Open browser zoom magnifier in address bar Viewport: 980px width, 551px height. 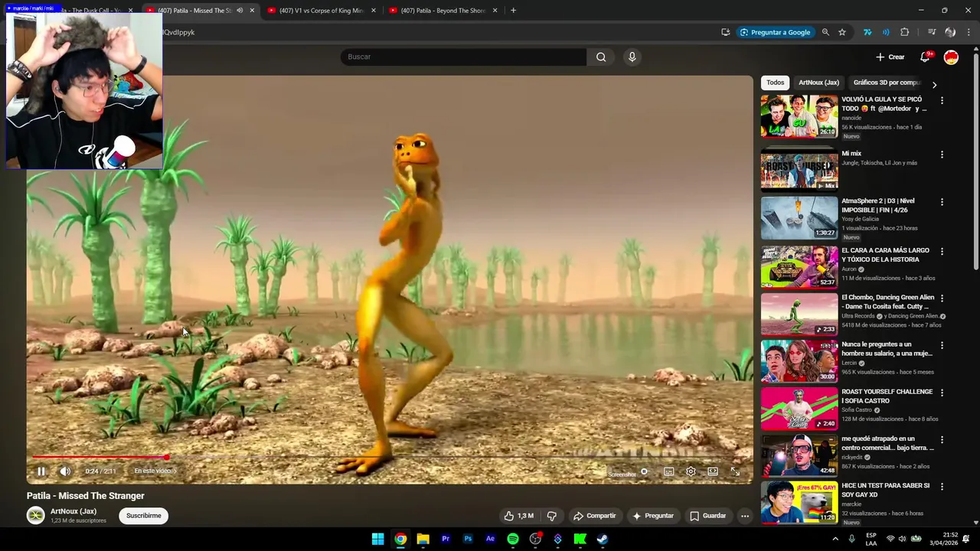click(825, 32)
